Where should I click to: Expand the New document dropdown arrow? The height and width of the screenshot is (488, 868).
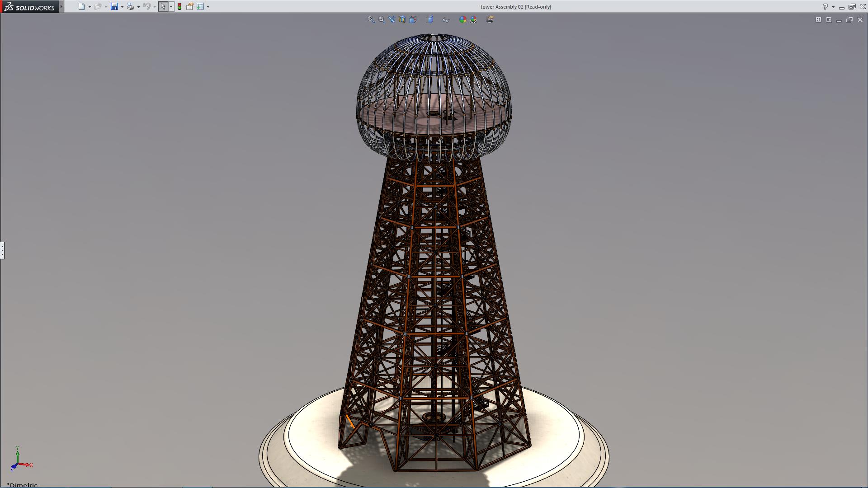[x=90, y=7]
